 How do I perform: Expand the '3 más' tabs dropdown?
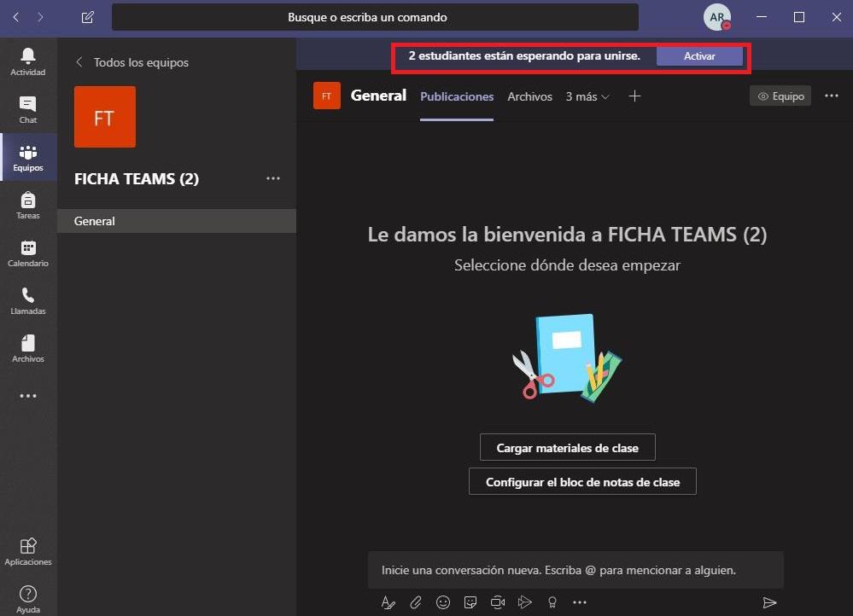587,96
